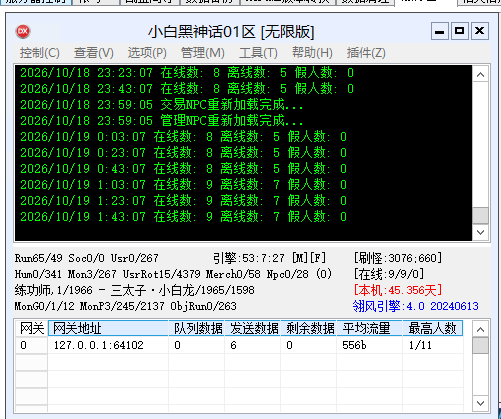Click the blue 翎风引擎:4.0 20240613 text
Screen dimensions: 501x419
(416, 306)
